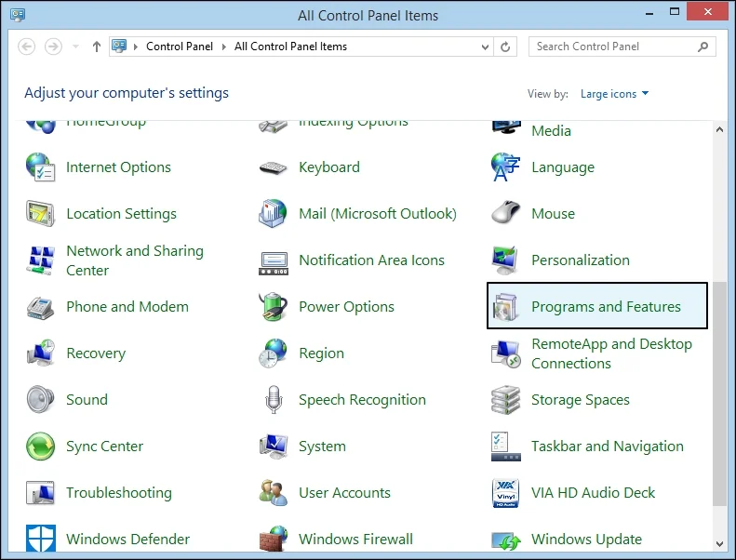The image size is (736, 560).
Task: Open the Taskbar and Navigation icon
Action: [x=505, y=447]
